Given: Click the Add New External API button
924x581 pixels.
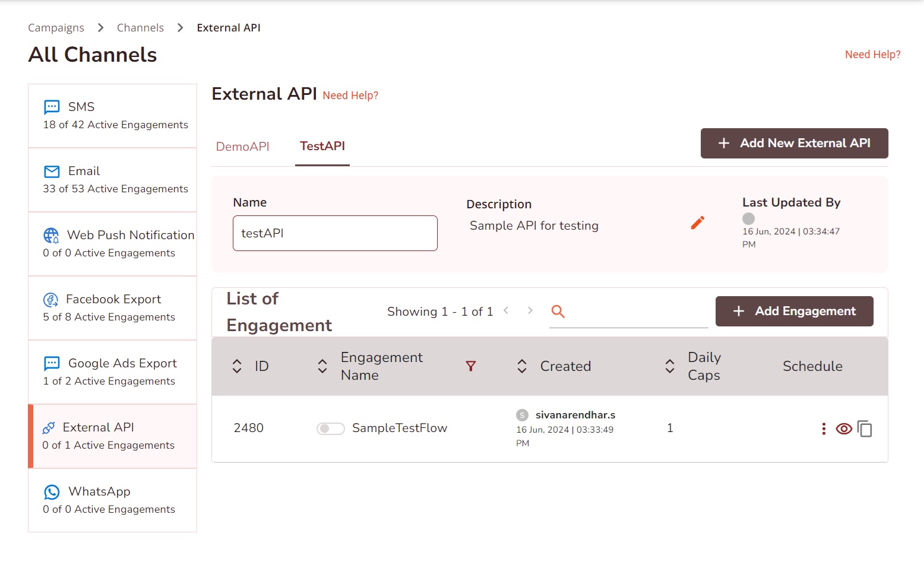Looking at the screenshot, I should coord(794,143).
